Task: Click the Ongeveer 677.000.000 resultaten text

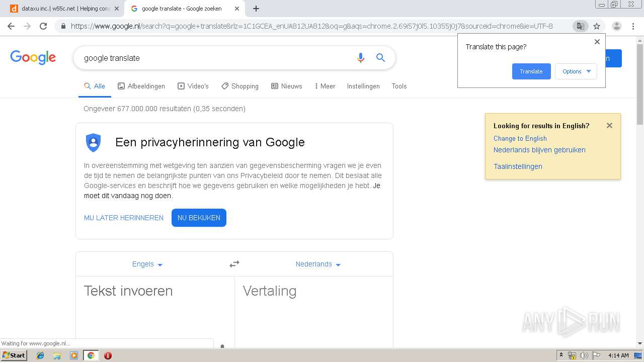Action: click(165, 109)
